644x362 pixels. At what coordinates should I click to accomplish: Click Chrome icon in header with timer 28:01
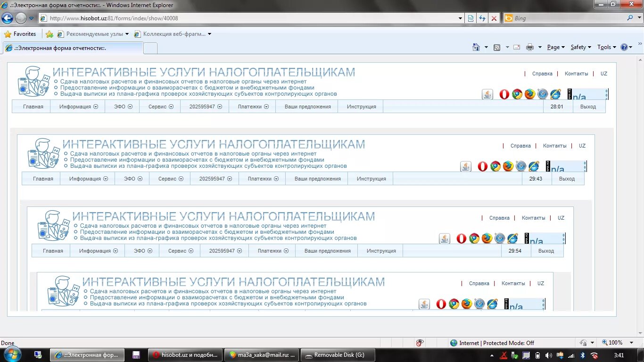click(x=517, y=94)
